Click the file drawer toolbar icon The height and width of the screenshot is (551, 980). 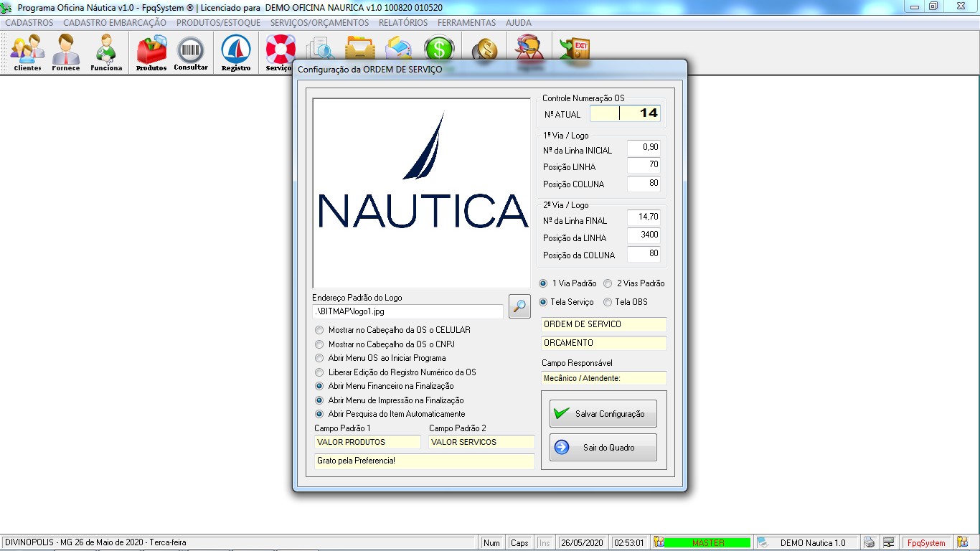[x=359, y=49]
